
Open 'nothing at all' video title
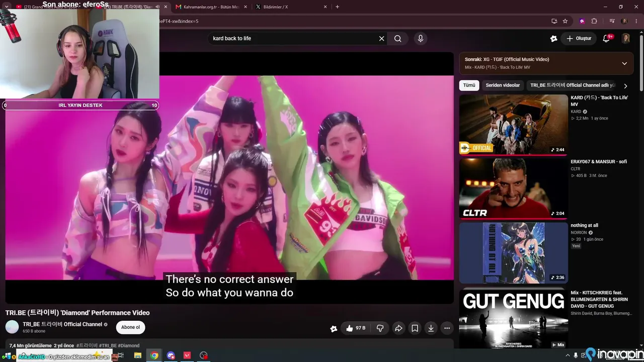coord(584,225)
